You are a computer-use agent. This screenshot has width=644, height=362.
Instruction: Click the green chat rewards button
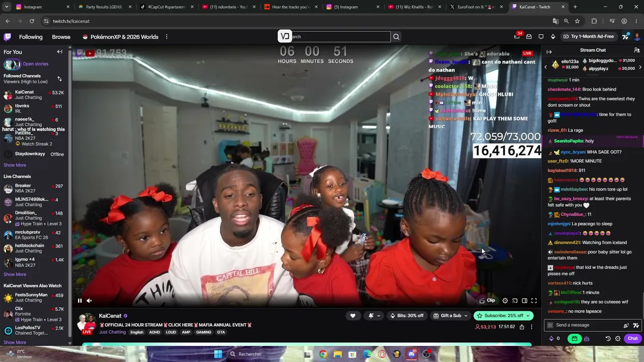575,338
